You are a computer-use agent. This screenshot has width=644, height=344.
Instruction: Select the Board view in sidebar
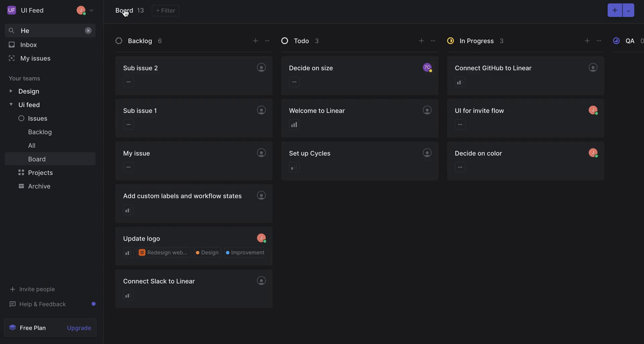[50, 159]
